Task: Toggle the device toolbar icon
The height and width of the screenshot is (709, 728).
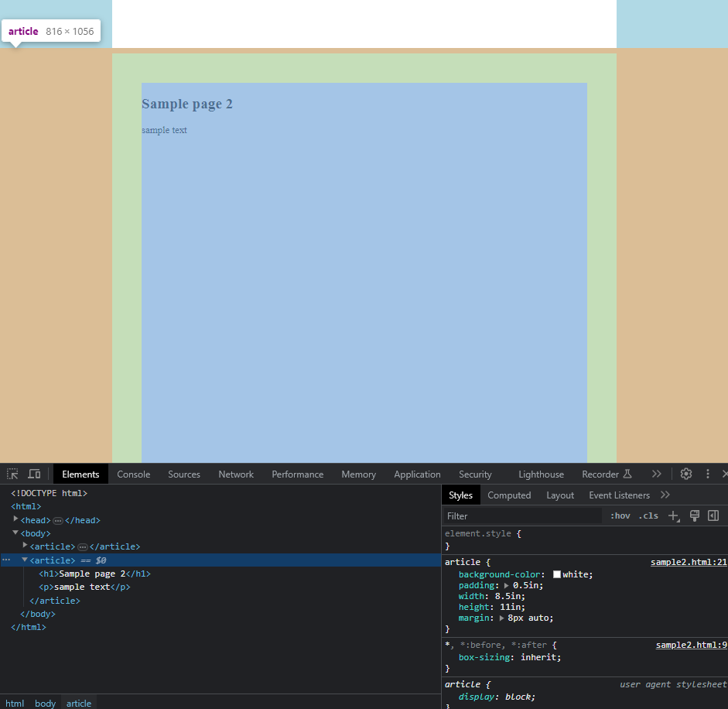Action: pos(34,474)
